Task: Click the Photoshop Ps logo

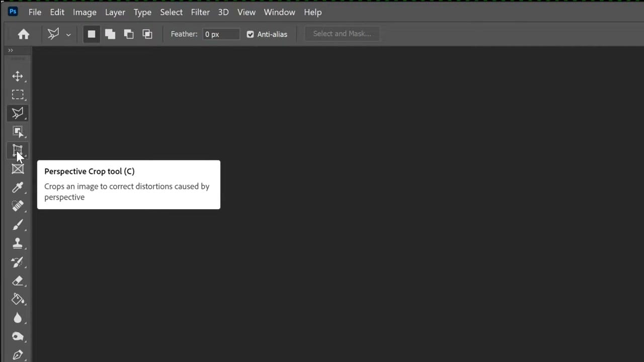Action: click(x=13, y=12)
